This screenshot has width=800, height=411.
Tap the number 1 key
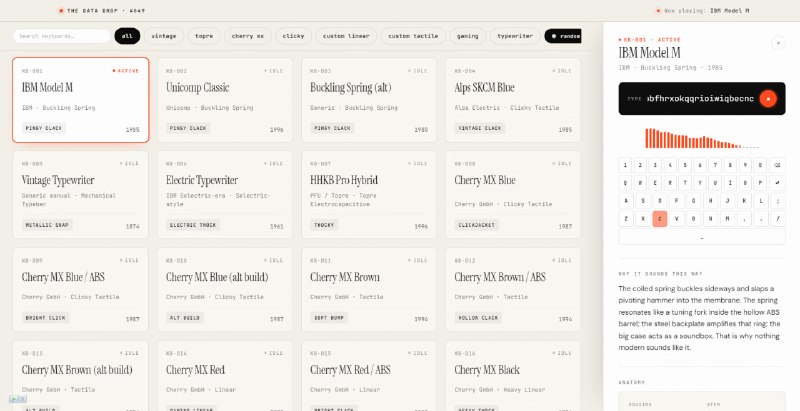(626, 165)
